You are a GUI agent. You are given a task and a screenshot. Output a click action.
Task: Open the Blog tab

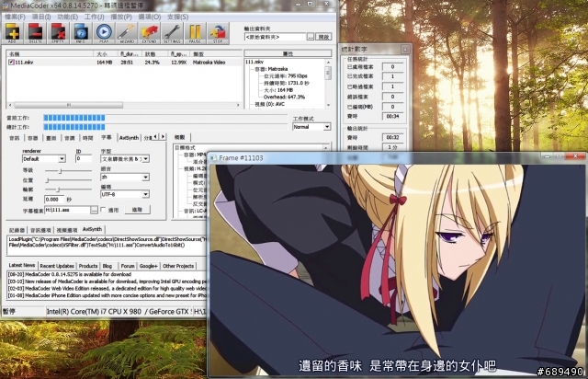(x=107, y=266)
